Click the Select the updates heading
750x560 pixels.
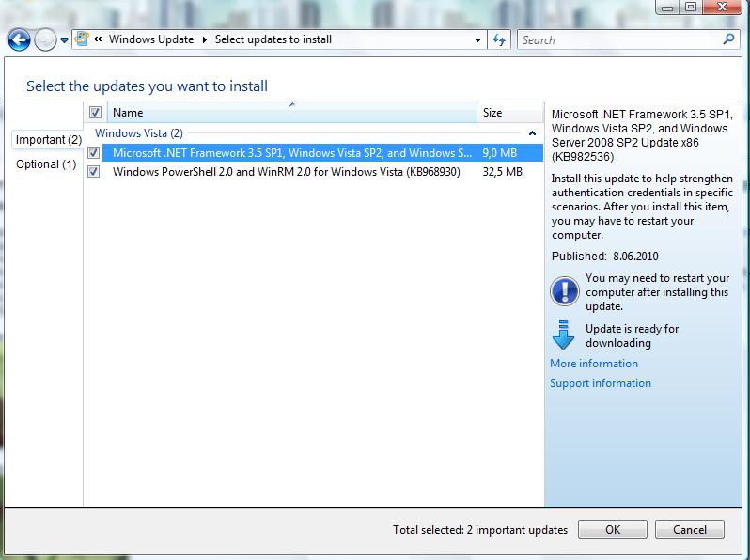(x=147, y=86)
